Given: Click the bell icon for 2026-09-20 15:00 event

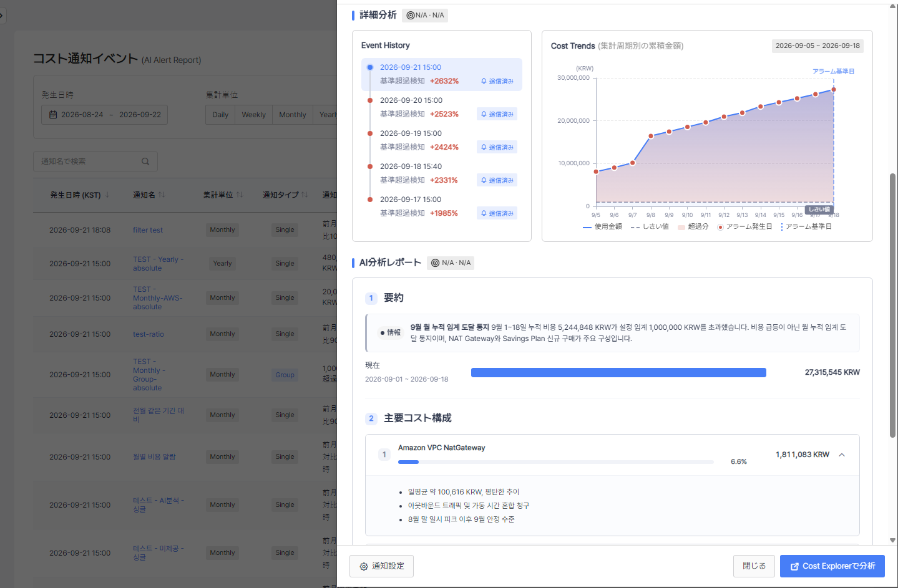Looking at the screenshot, I should (x=484, y=114).
